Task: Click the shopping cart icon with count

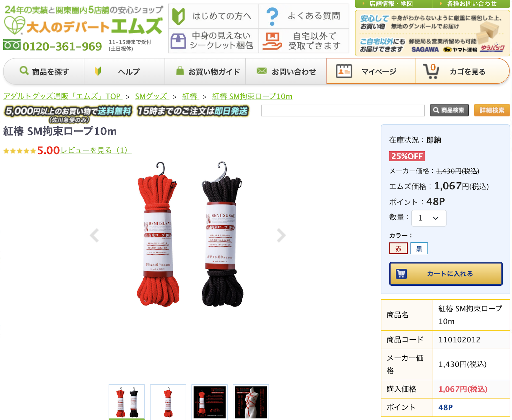Action: coord(431,71)
